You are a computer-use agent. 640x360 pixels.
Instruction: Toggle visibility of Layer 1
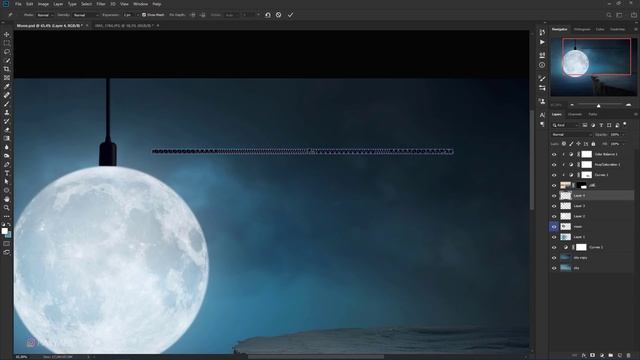coord(554,237)
